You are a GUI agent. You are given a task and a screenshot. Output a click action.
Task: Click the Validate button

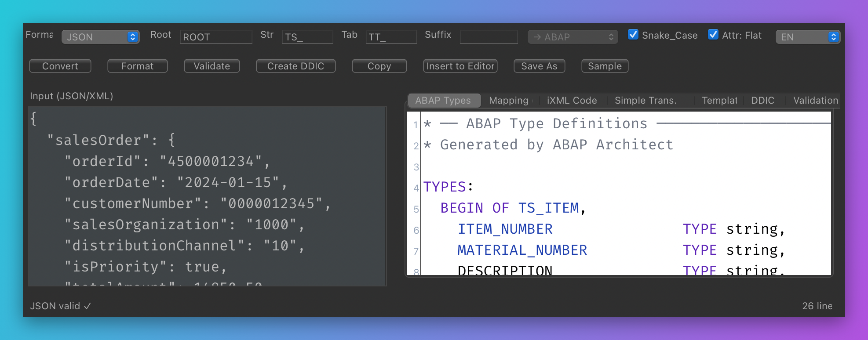[212, 66]
